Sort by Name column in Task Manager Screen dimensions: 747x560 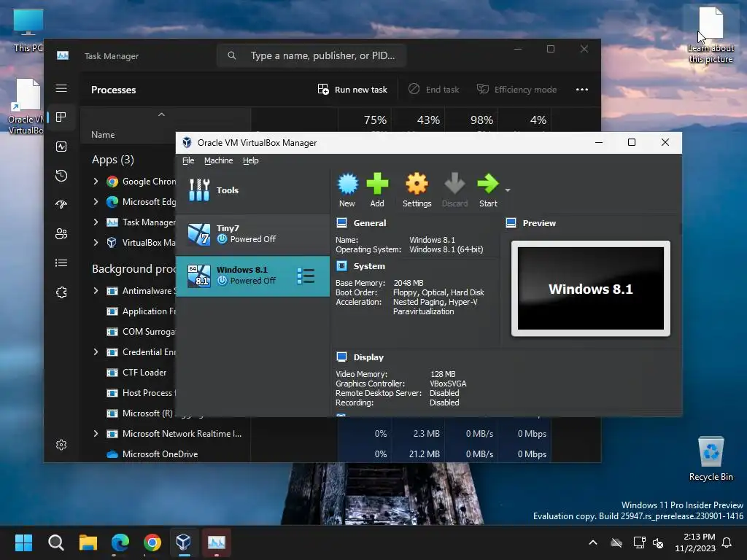click(103, 135)
